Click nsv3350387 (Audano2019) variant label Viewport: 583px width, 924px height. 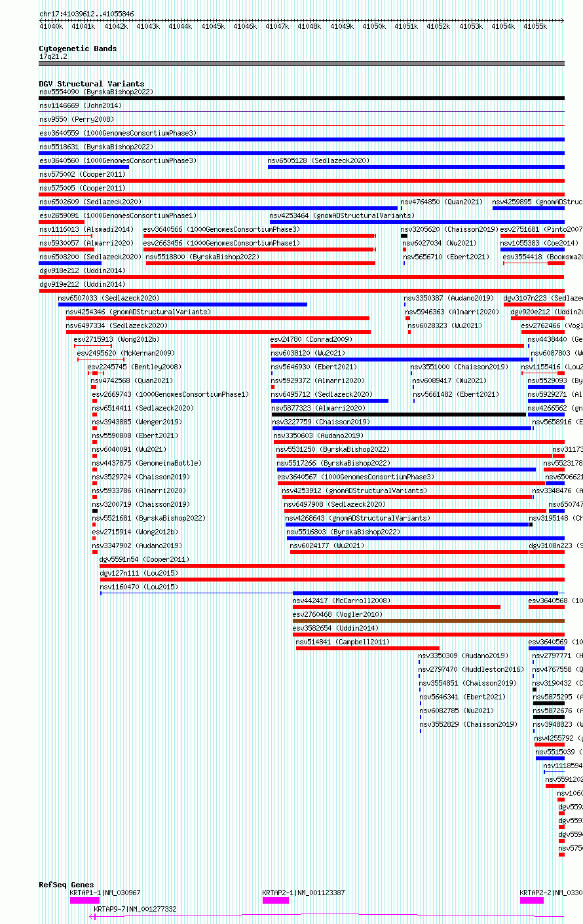[449, 298]
